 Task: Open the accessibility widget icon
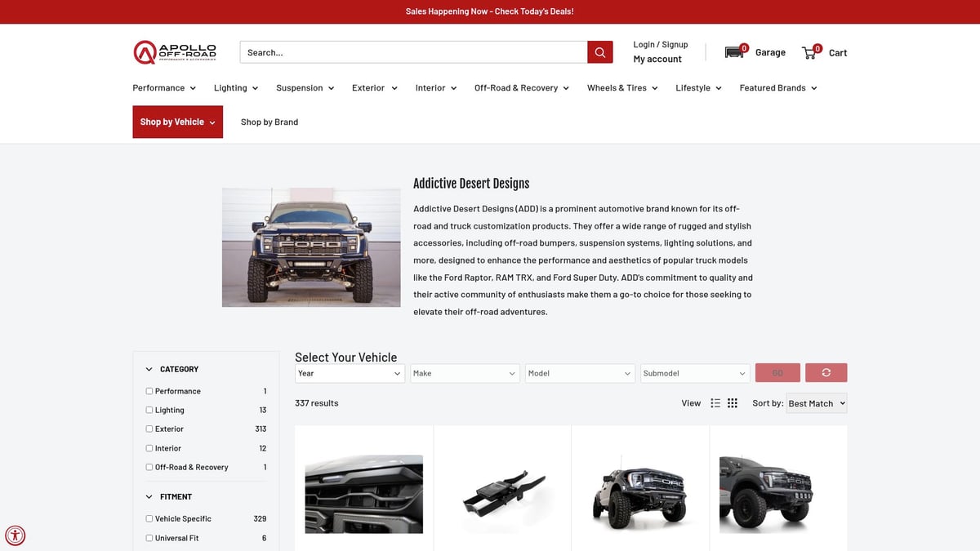15,535
